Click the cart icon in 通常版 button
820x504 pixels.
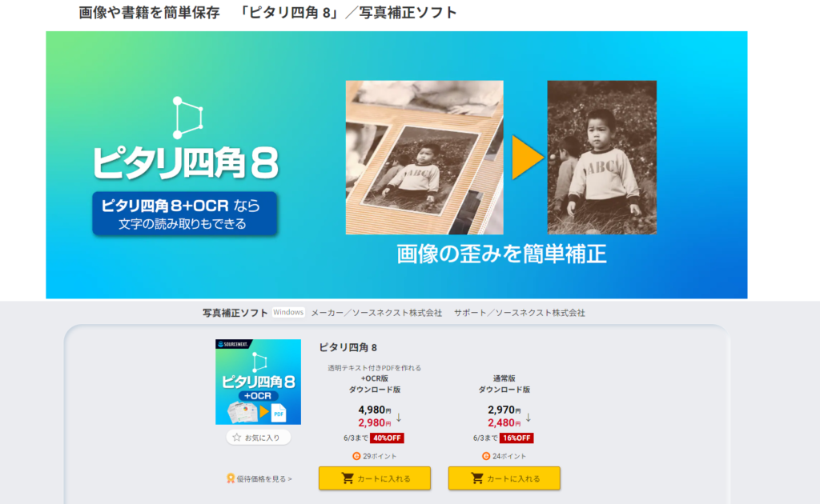[x=477, y=478]
